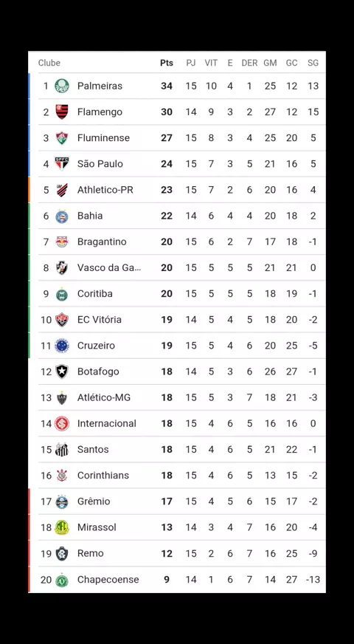
Task: Click the Bragantino Red Bull logo
Action: 62,241
